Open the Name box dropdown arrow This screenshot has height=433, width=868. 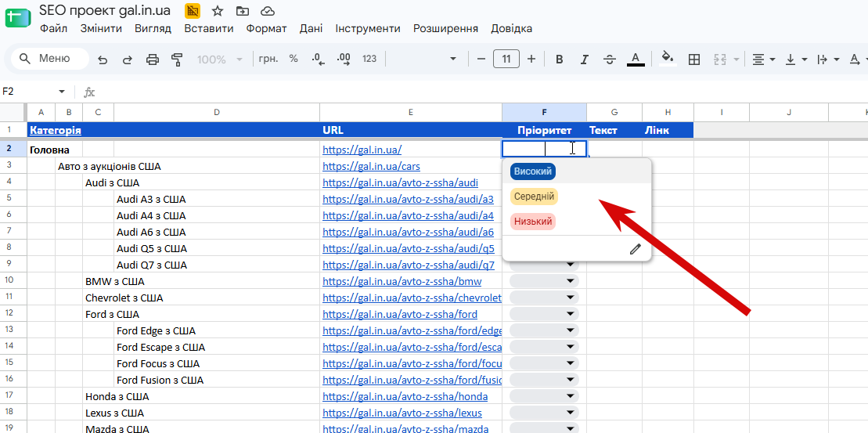(x=62, y=92)
